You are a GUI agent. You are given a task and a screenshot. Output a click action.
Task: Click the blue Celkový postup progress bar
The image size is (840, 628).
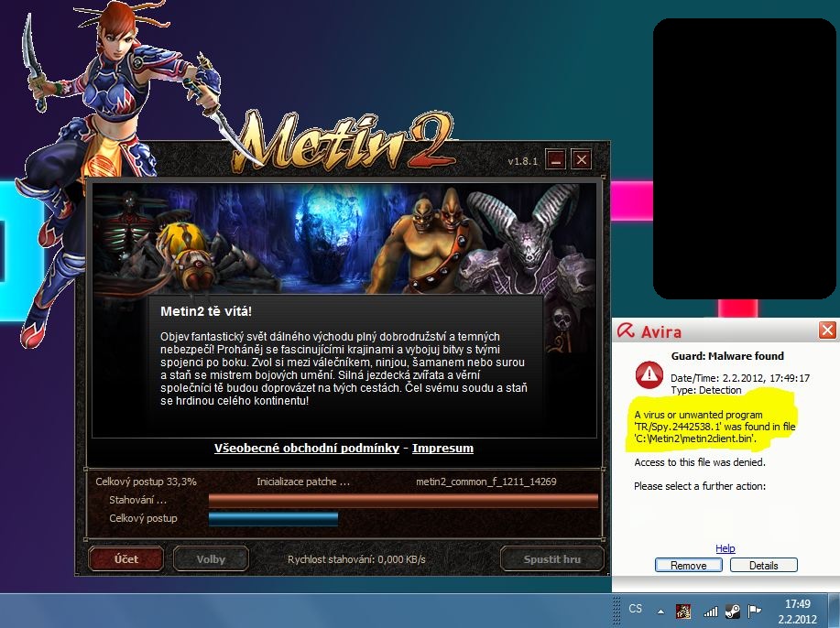click(x=273, y=519)
